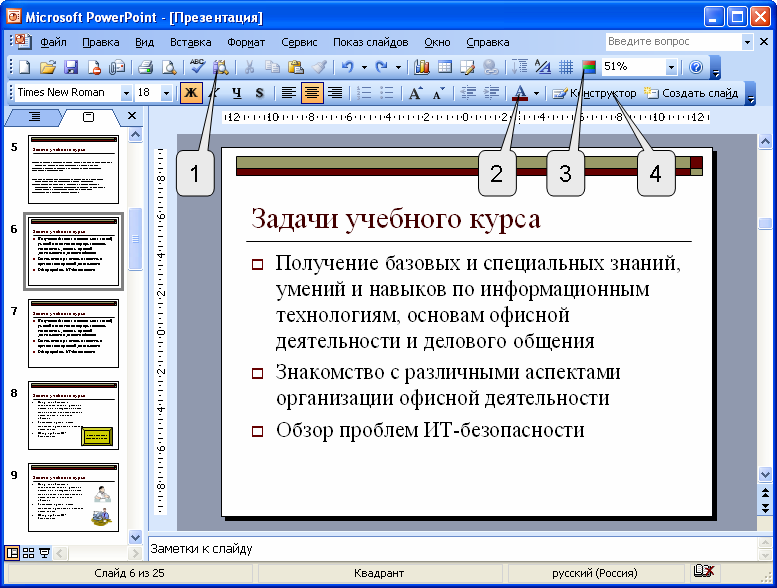
Task: Click in Введите вопрос help box
Action: [673, 42]
